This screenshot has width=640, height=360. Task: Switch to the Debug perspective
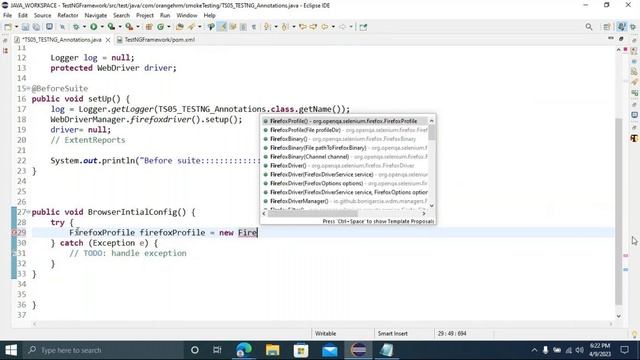(633, 27)
